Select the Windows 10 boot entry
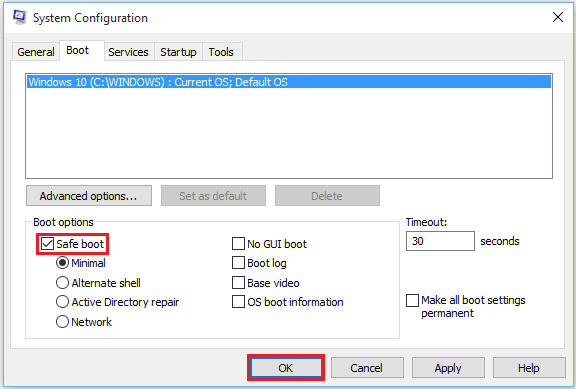576x389 pixels. pos(289,82)
